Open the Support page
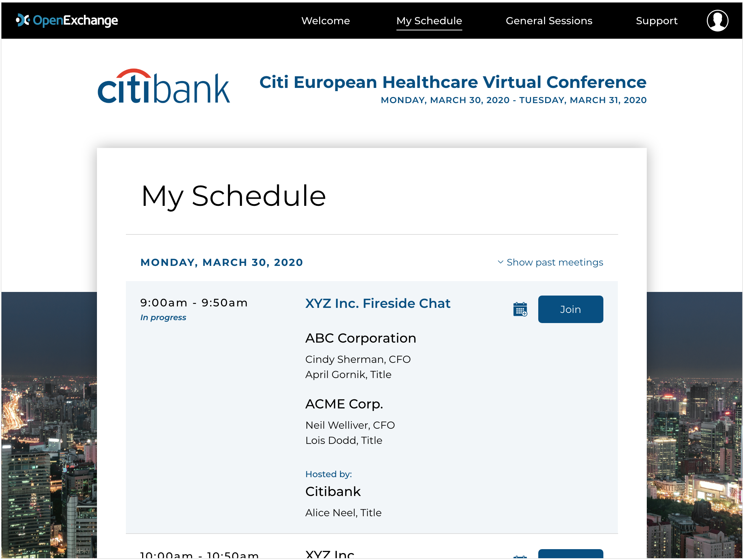 (657, 21)
